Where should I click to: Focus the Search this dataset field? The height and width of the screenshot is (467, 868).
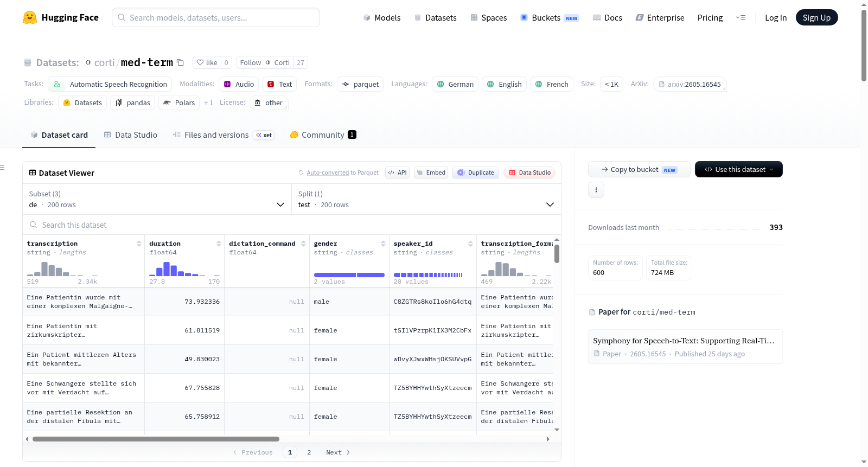tap(292, 225)
